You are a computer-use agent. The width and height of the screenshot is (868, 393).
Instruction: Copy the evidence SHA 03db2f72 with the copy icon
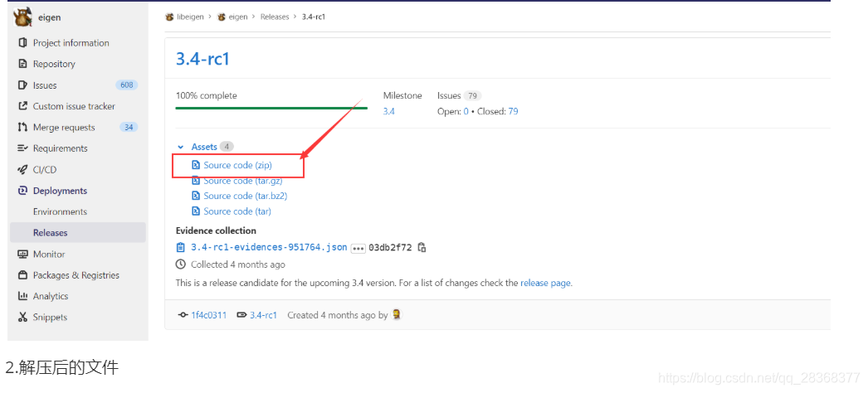pos(422,247)
